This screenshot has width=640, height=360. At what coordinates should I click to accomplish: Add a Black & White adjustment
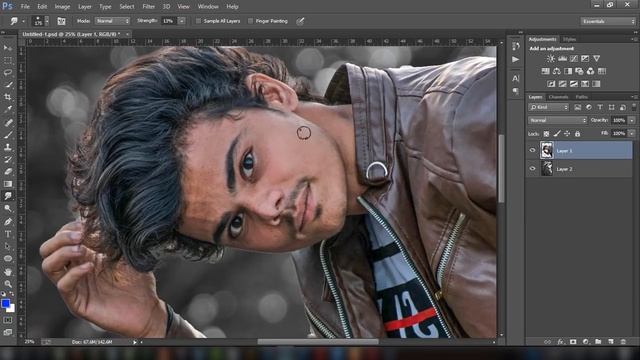tap(568, 71)
